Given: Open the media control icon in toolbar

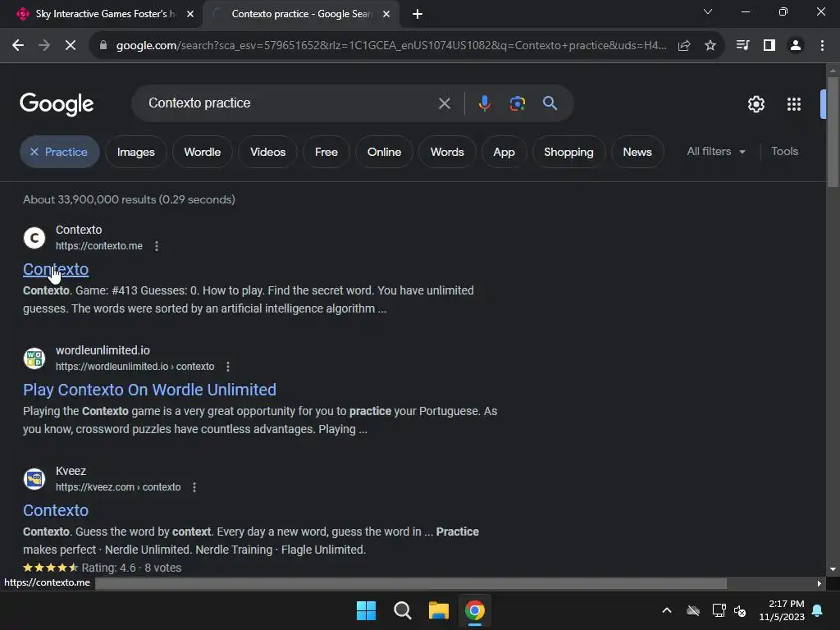Looking at the screenshot, I should (x=743, y=46).
